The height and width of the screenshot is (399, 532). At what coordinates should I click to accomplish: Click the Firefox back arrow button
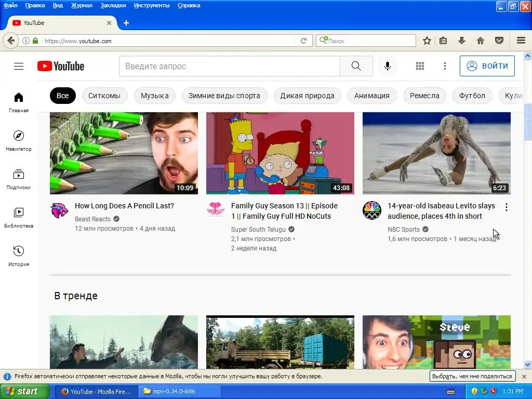[10, 41]
